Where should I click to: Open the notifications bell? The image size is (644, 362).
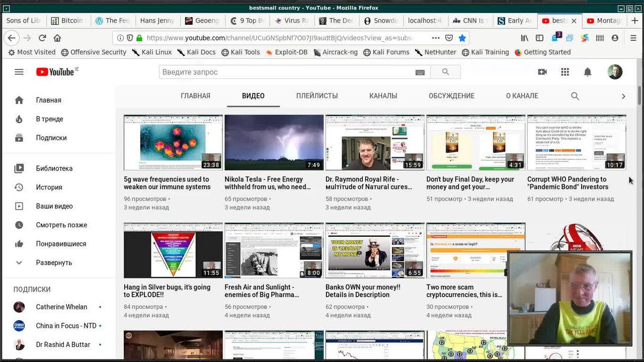tap(588, 72)
